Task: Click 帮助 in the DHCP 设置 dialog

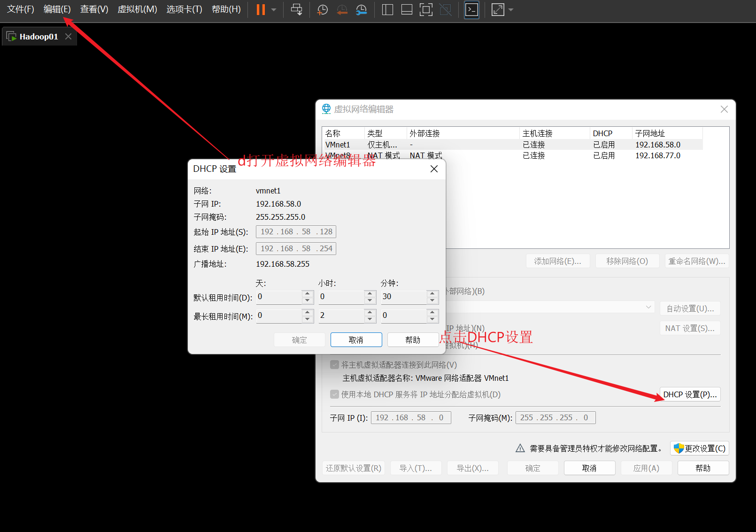Action: point(413,340)
